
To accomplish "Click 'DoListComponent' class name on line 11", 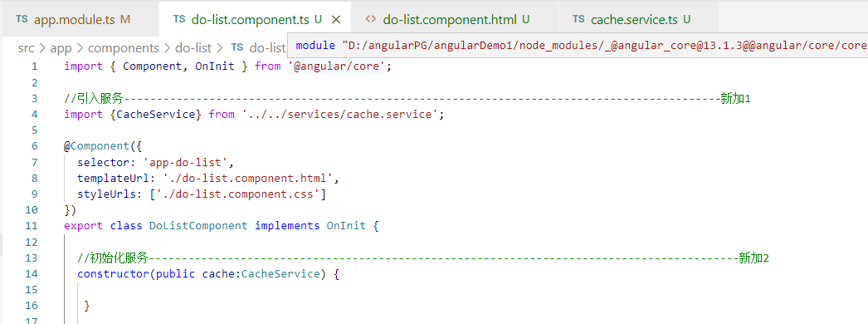I will [198, 226].
